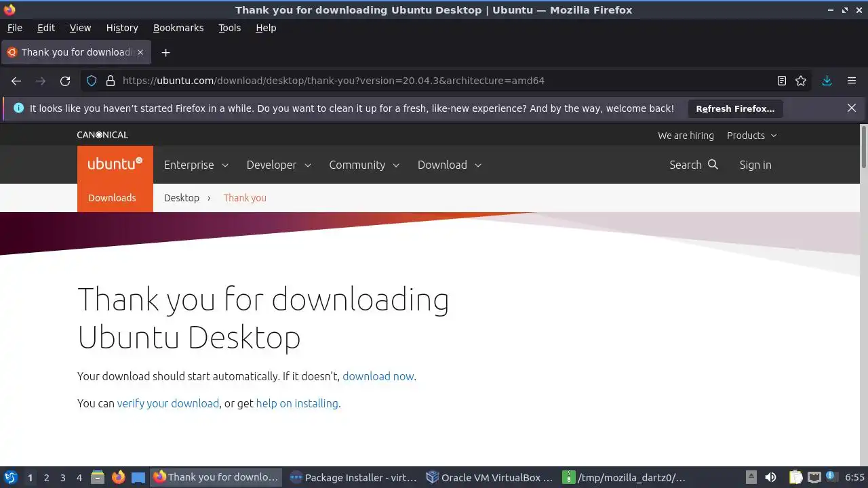Open the clipboard manager tray icon

tap(795, 477)
